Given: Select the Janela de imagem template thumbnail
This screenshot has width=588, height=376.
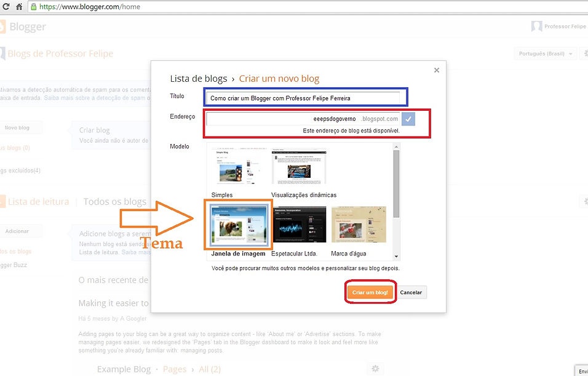Looking at the screenshot, I should (239, 225).
